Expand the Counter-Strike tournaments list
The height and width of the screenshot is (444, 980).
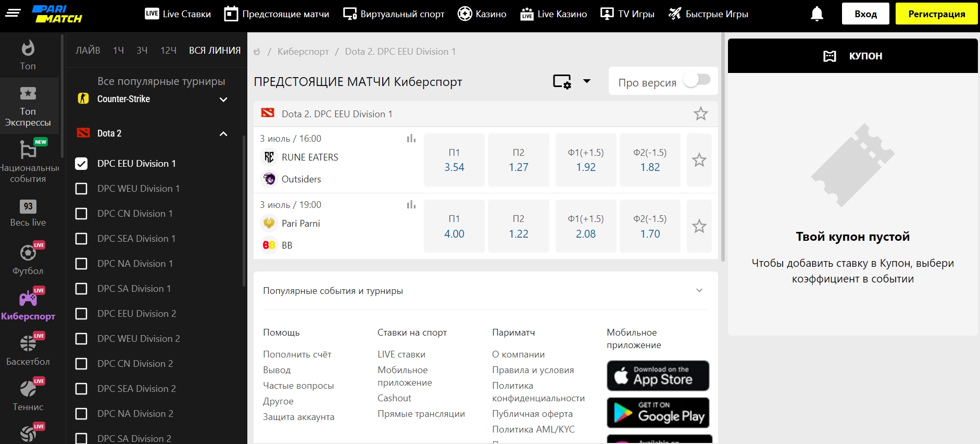pyautogui.click(x=223, y=100)
